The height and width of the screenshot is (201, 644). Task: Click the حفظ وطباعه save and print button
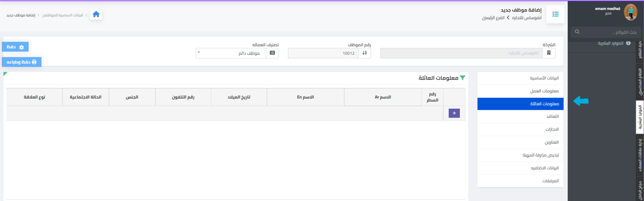22,62
